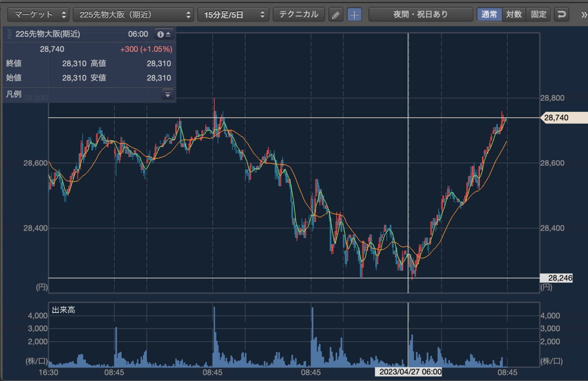Click the 出来高 volume panel label
This screenshot has height=381, width=588.
click(64, 309)
